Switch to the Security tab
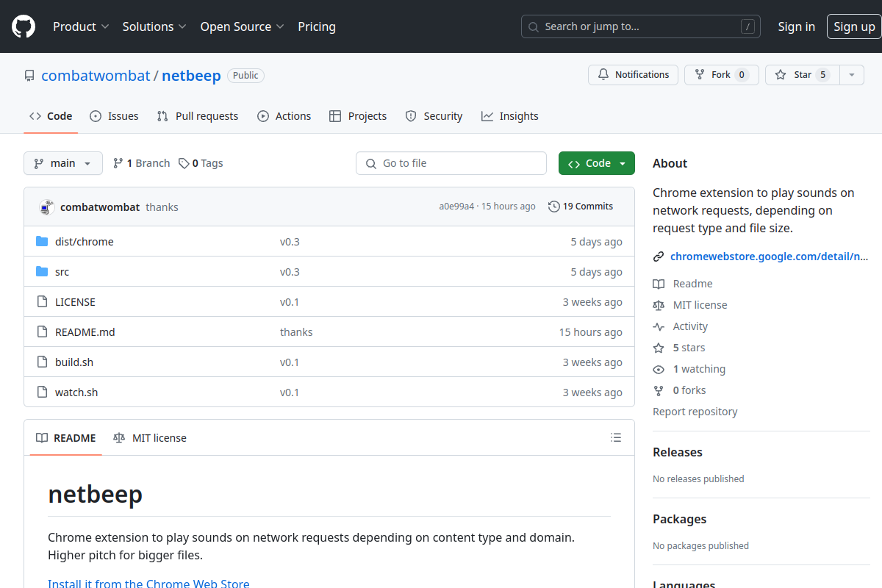 [434, 116]
